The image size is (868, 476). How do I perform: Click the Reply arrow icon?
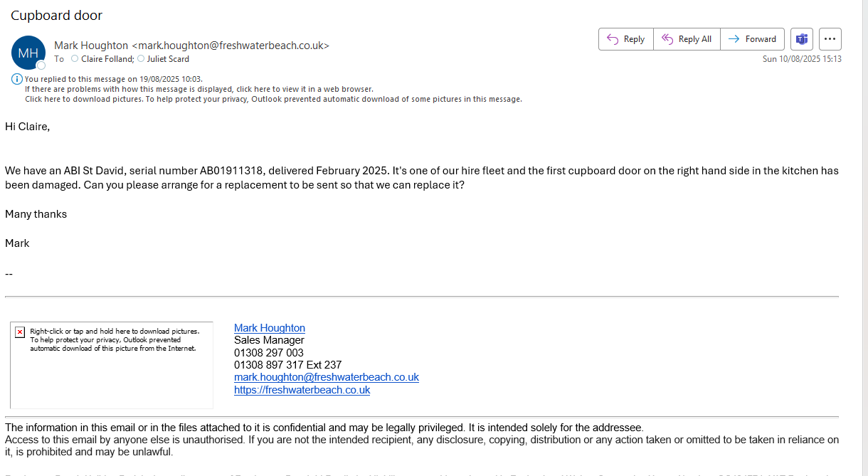[612, 39]
